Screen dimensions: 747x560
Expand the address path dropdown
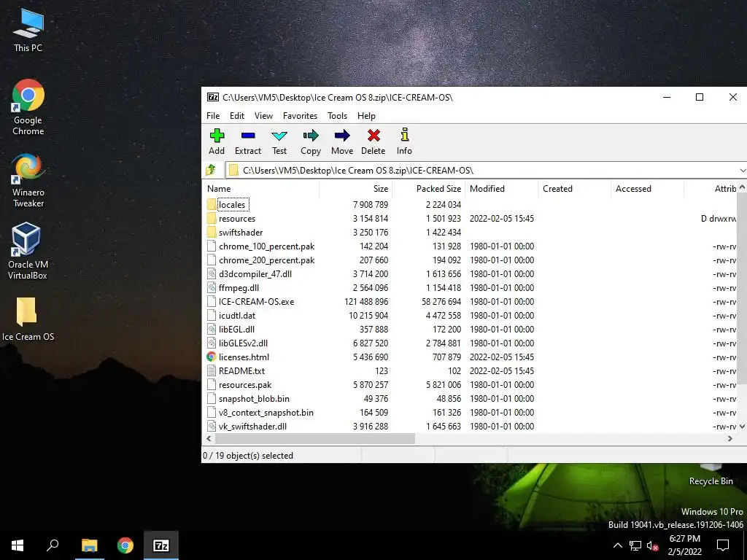click(742, 170)
